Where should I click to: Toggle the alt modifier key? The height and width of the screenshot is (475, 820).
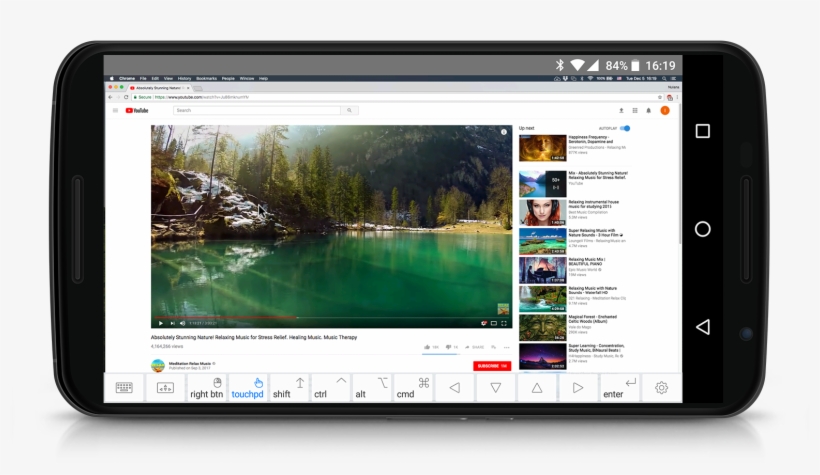[371, 388]
